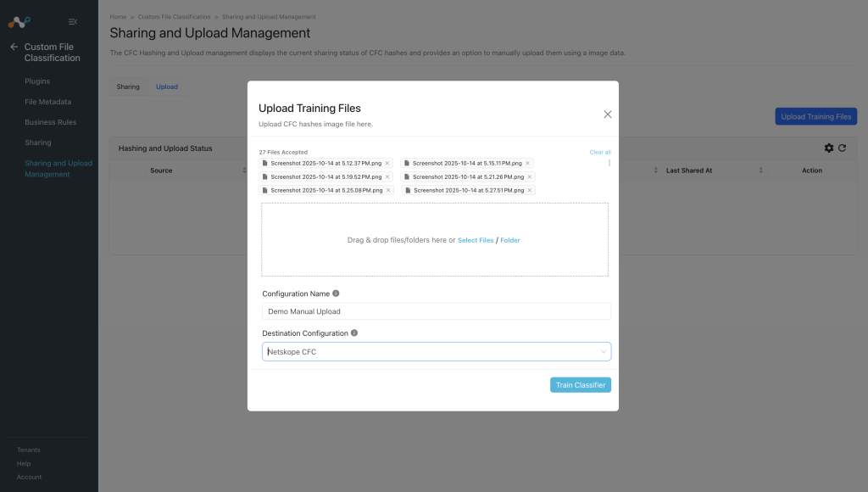Image resolution: width=868 pixels, height=492 pixels.
Task: Open the Sharing sidebar item
Action: point(37,143)
